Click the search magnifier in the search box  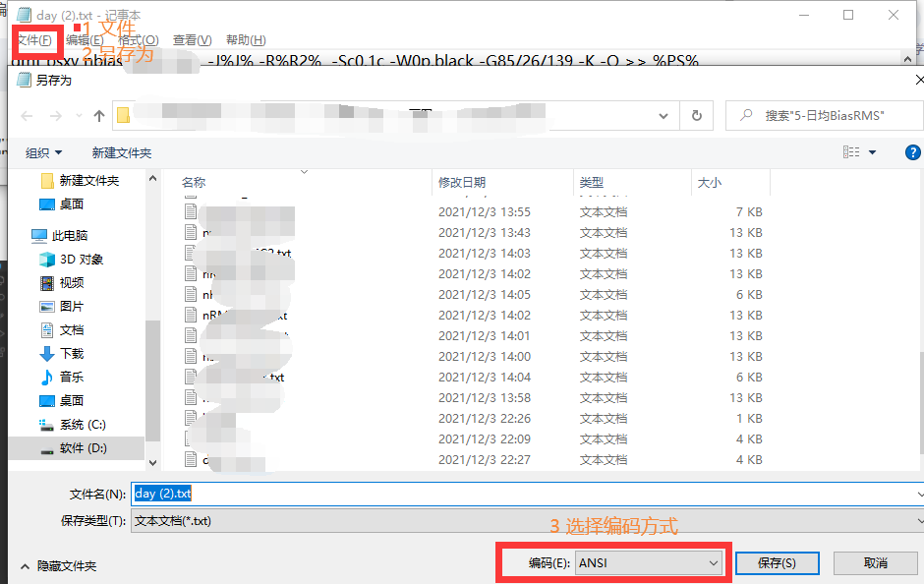click(x=747, y=115)
